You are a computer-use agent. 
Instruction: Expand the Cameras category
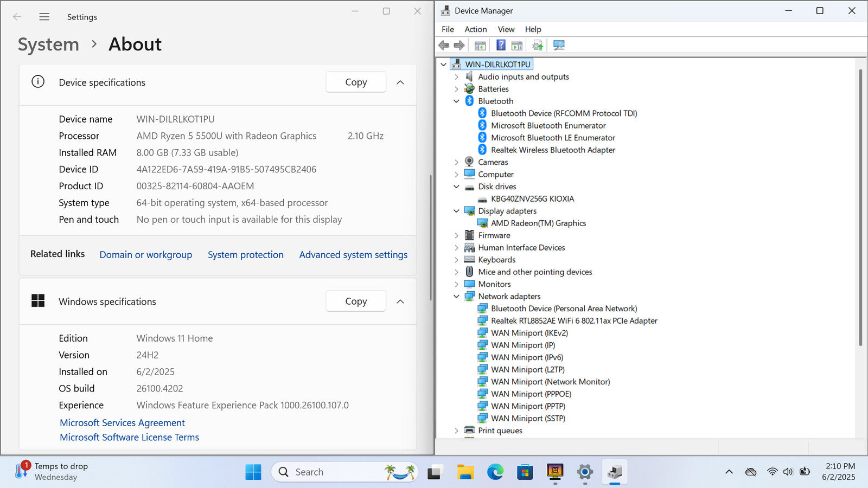456,162
